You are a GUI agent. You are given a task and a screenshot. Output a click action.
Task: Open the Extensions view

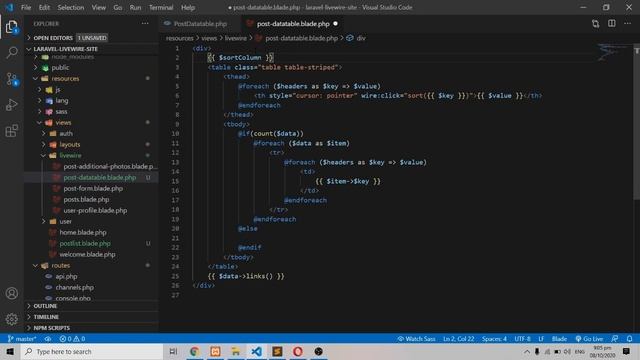tap(12, 131)
